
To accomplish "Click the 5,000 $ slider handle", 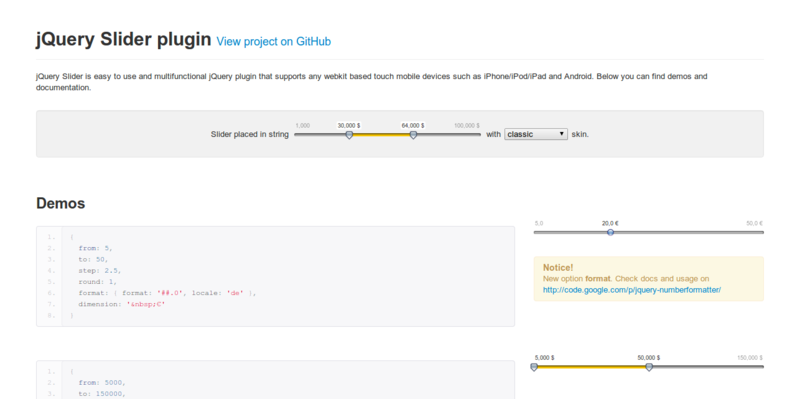I will 534,367.
